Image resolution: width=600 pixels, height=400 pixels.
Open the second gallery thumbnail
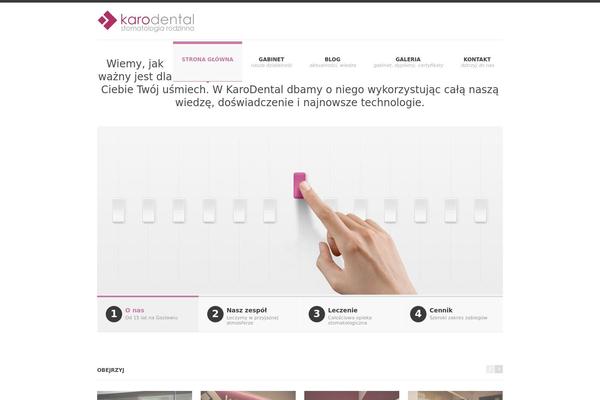pos(248,395)
